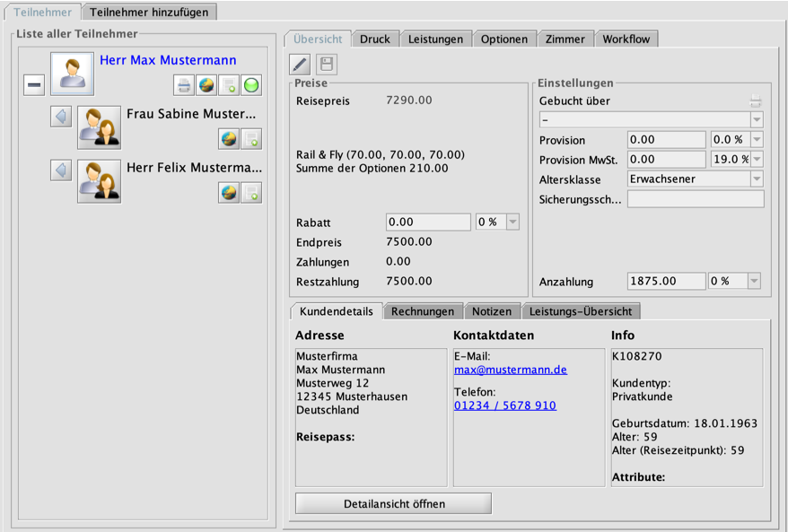The width and height of the screenshot is (788, 532).
Task: Click add-document icon under Herr Felix
Action: (x=251, y=192)
